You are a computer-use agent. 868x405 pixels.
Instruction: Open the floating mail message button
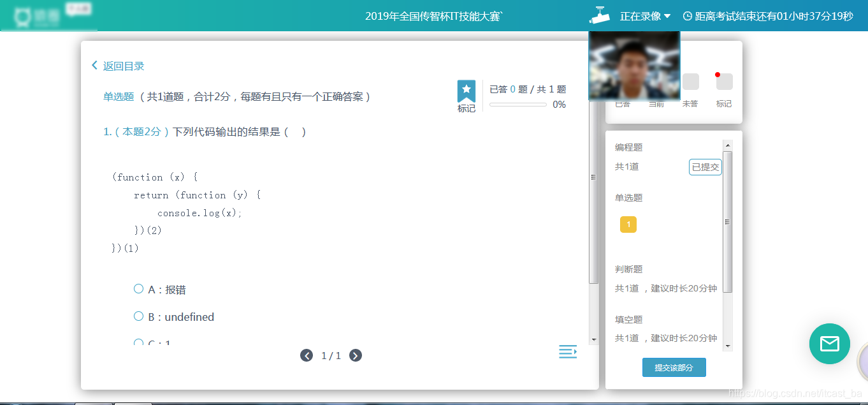point(829,344)
